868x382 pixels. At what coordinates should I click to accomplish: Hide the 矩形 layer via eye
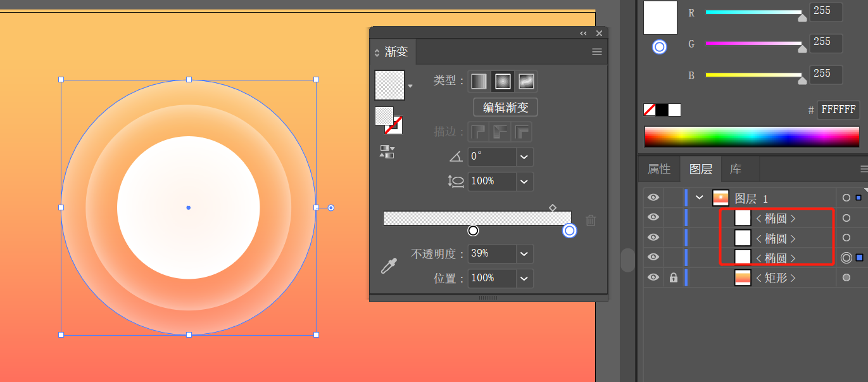click(653, 277)
